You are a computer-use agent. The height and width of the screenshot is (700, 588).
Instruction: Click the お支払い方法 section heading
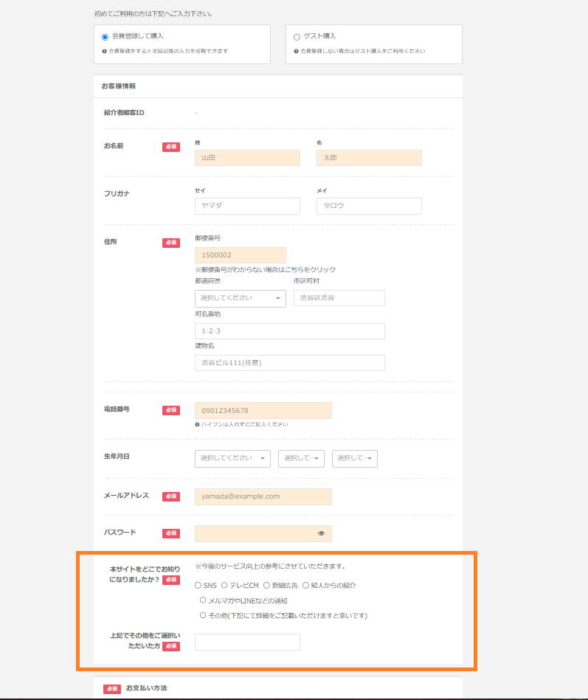[146, 688]
